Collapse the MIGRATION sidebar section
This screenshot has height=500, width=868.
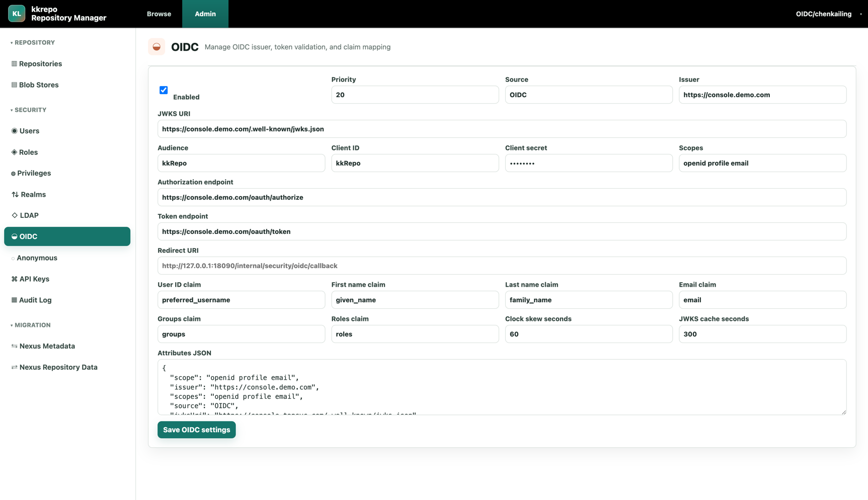coord(31,325)
